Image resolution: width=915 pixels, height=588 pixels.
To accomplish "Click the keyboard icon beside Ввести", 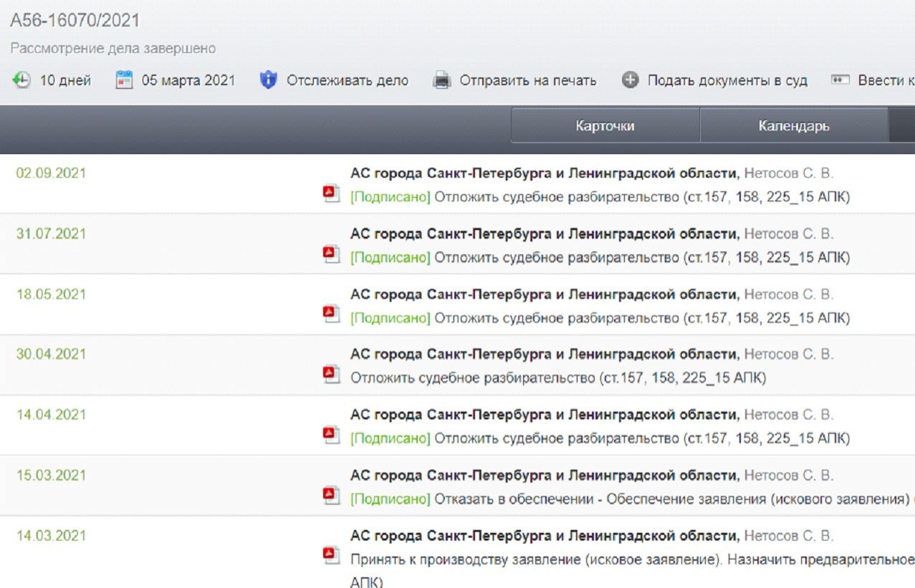I will (840, 80).
